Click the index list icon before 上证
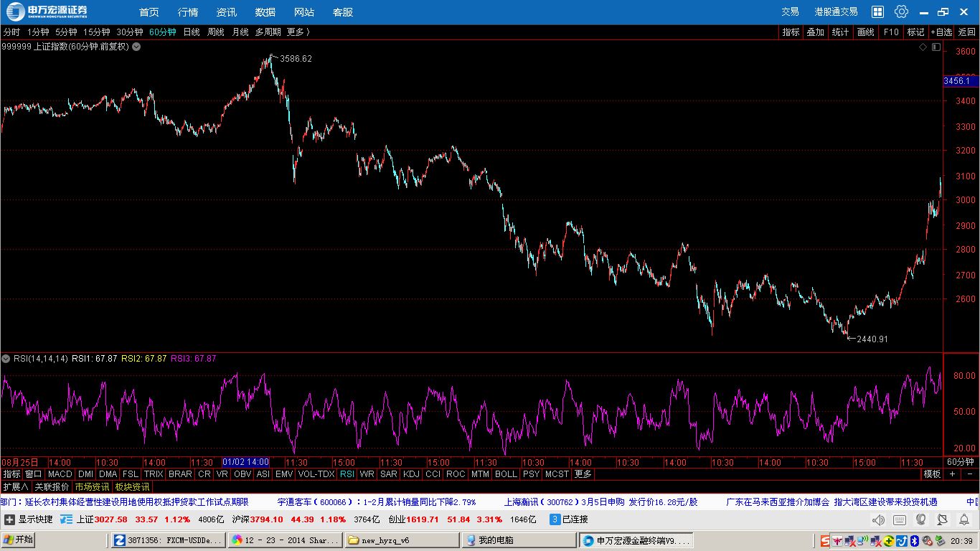 (67, 519)
